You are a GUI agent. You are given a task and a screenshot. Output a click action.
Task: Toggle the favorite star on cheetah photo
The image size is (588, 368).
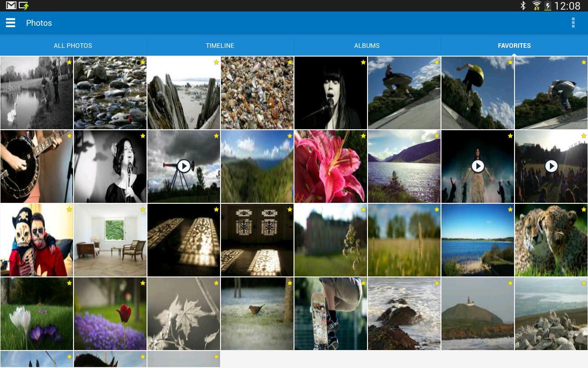coord(583,209)
